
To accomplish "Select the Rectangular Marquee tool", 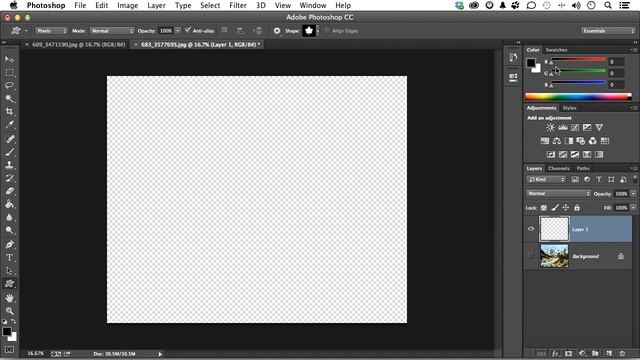I will click(9, 73).
